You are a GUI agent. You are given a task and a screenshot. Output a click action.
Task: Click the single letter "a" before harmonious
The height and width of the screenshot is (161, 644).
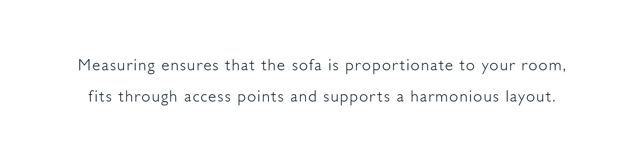(400, 97)
